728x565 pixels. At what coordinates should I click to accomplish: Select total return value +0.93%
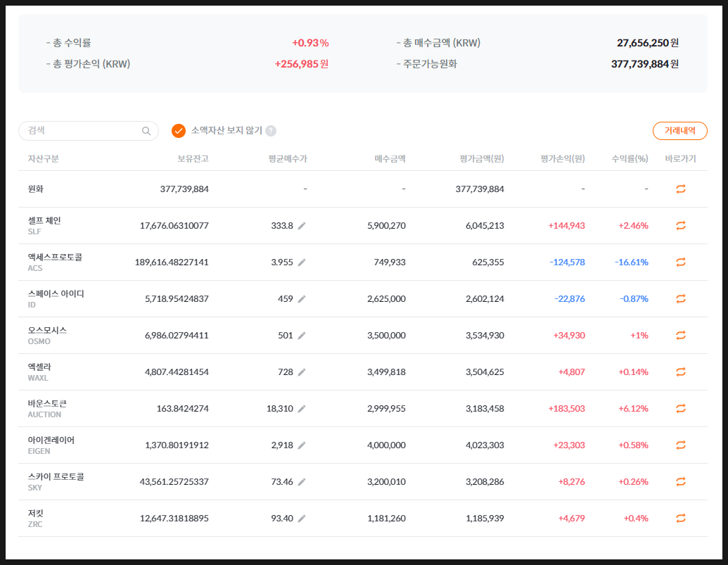(x=310, y=43)
